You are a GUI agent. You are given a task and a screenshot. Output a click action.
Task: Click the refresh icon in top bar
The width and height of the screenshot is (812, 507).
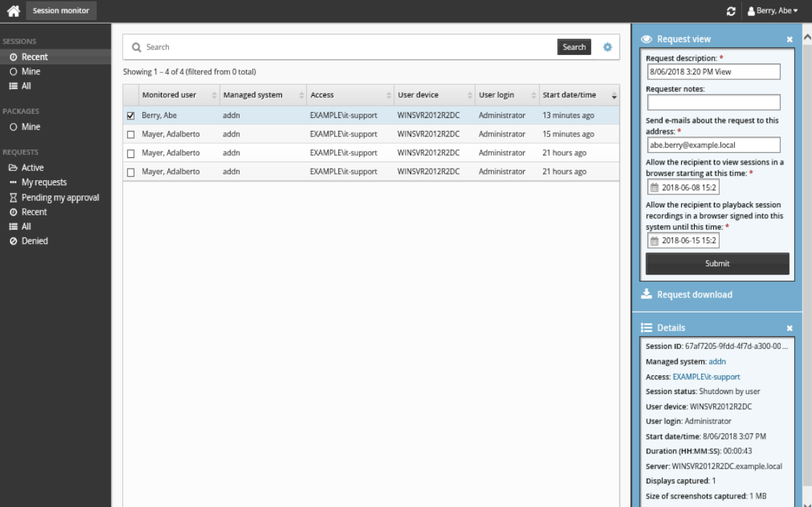coord(730,11)
